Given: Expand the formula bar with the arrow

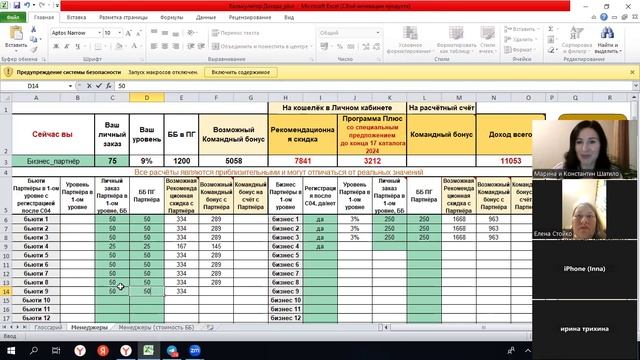Looking at the screenshot, I should (x=635, y=86).
